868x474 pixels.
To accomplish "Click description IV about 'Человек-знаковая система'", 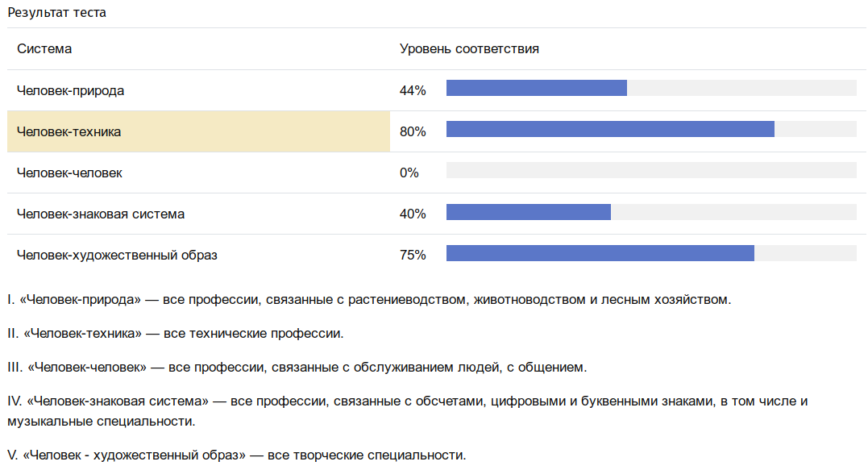I will coord(408,411).
